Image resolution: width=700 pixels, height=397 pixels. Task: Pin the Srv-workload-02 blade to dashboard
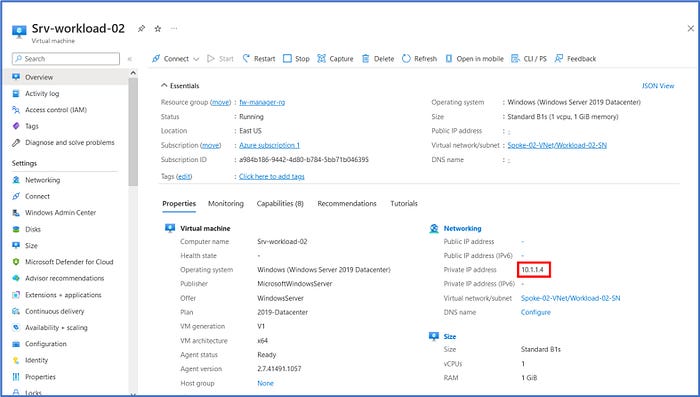point(142,29)
